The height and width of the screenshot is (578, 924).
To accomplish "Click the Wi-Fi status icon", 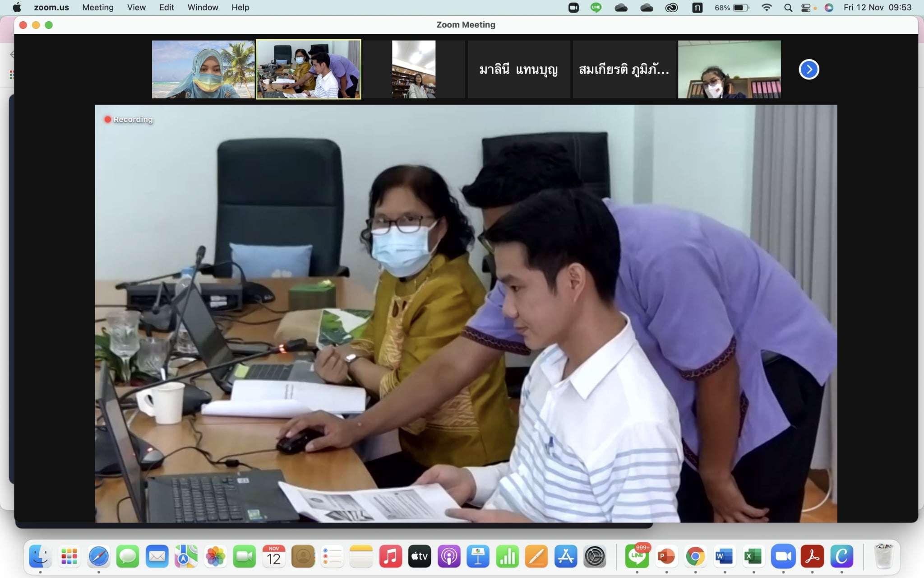I will tap(766, 8).
